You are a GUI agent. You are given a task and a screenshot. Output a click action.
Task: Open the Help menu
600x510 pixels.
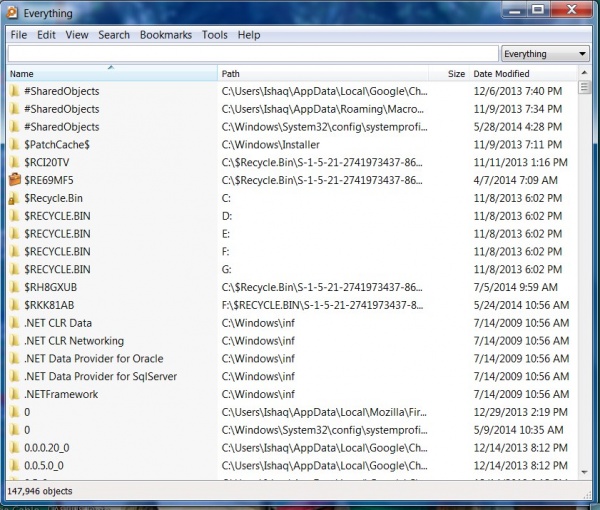249,35
